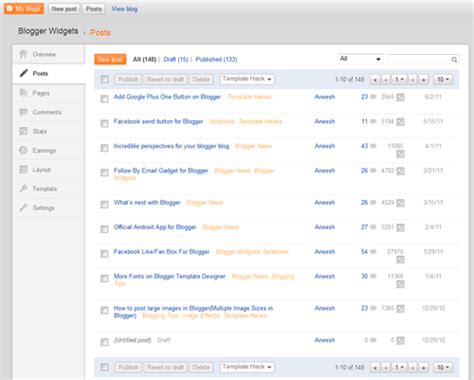The image size is (474, 380).
Task: Tick the select-all checkbox in top toolbar
Action: [104, 79]
